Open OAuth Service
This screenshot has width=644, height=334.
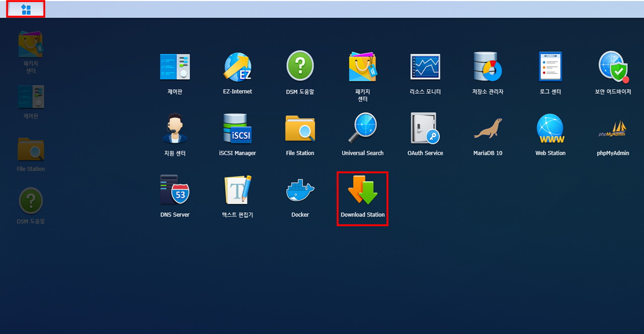[425, 128]
